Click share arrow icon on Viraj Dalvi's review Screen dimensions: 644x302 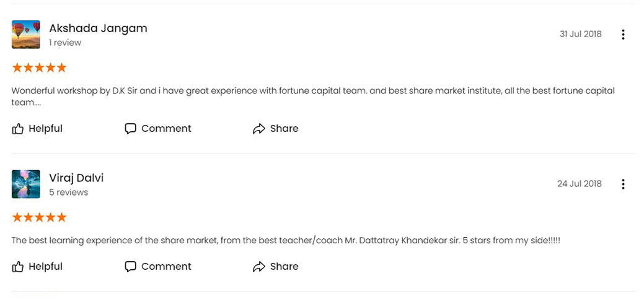258,267
